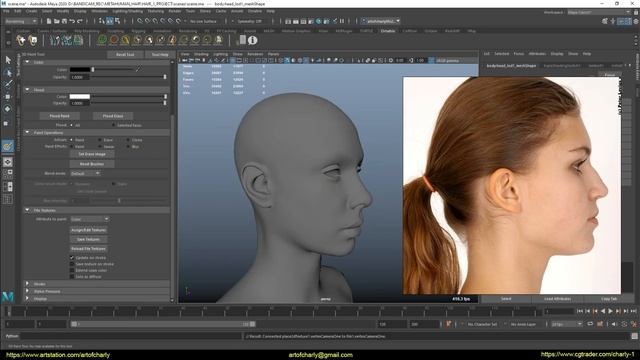Click the Color section Opacity slider handle
The width and height of the screenshot is (640, 360).
coord(165,77)
